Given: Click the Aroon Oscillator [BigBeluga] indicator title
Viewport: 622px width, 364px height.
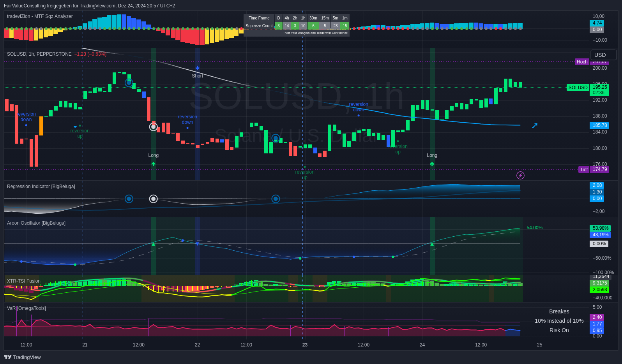Looking at the screenshot, I should [x=36, y=223].
